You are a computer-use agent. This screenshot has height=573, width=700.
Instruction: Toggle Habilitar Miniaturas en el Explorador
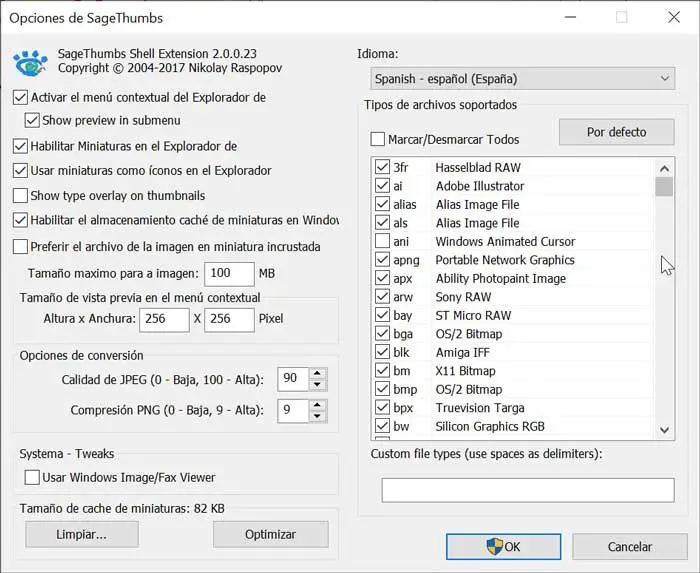pos(20,146)
